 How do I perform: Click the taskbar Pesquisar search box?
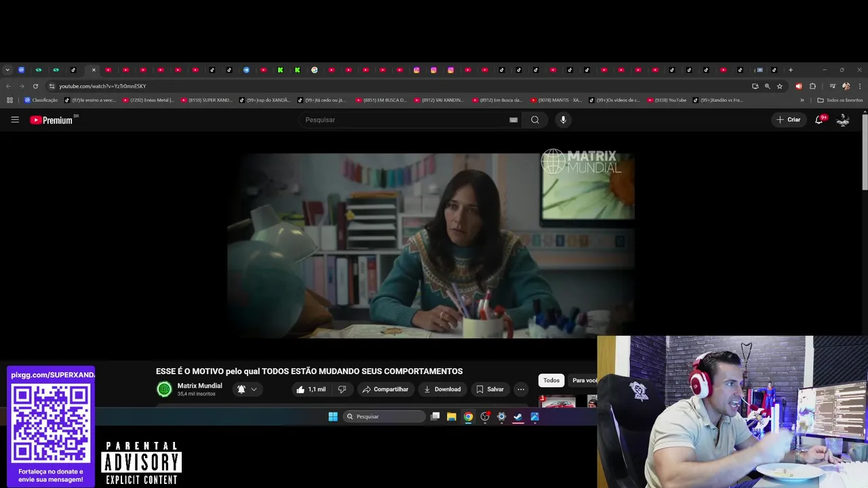(384, 417)
